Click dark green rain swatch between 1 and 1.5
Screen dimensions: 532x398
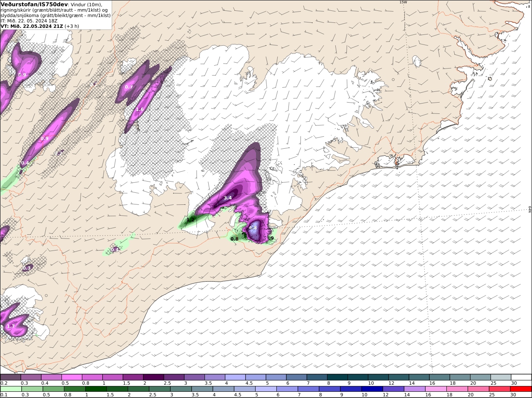pyautogui.click(x=96, y=389)
